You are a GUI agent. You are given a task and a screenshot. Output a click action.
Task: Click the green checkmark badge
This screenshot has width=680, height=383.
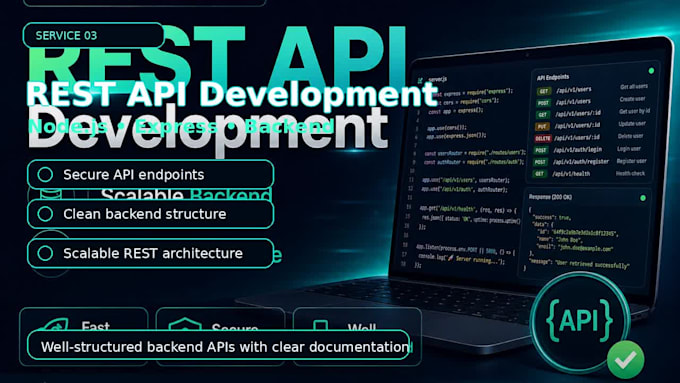[x=625, y=360]
